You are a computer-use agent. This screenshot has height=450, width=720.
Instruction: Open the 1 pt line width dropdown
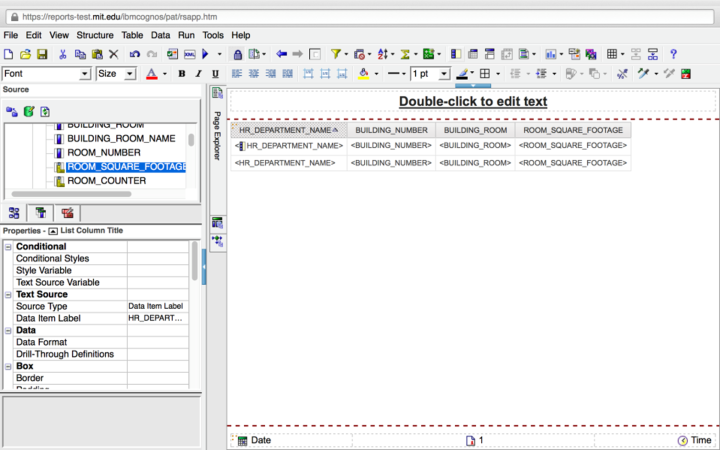[444, 74]
